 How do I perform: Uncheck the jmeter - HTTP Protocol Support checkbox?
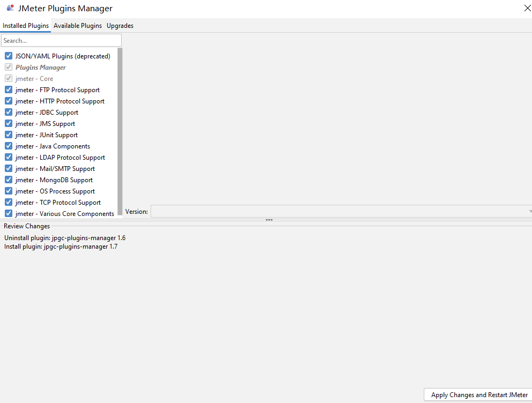click(9, 101)
